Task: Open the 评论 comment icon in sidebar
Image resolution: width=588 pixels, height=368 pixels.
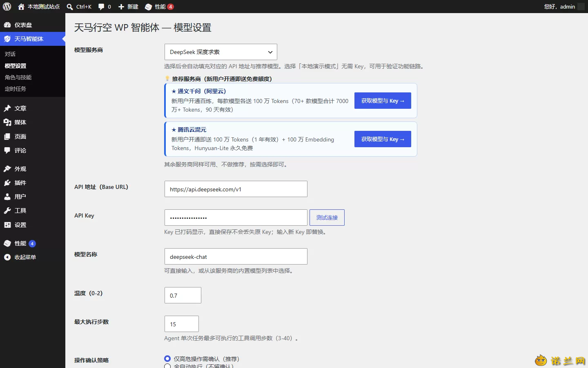Action: click(x=7, y=150)
